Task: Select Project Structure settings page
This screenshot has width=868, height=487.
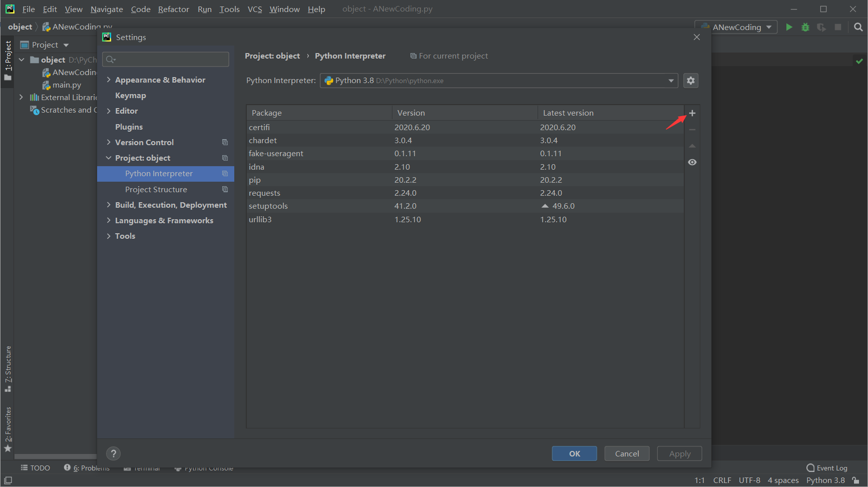Action: pyautogui.click(x=156, y=189)
